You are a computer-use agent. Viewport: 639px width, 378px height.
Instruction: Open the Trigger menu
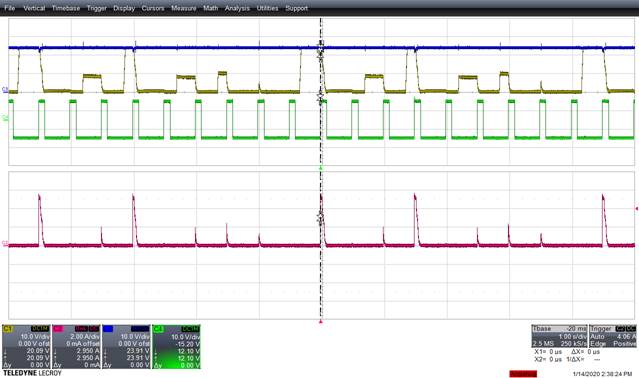coord(97,8)
